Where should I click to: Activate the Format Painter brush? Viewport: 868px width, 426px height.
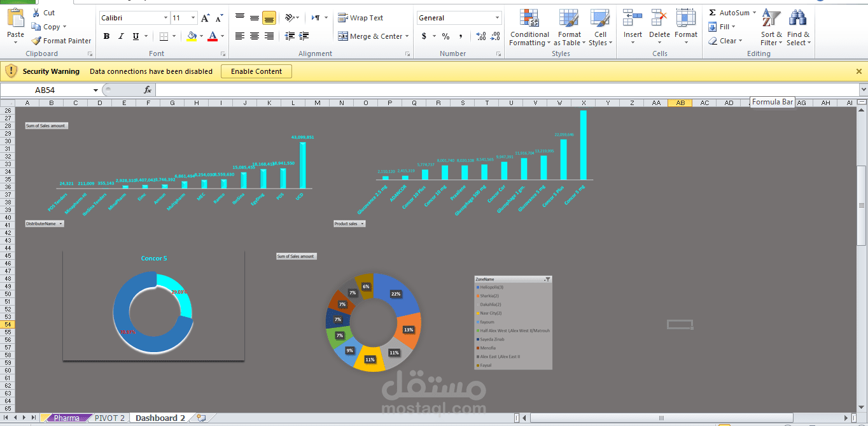(36, 41)
